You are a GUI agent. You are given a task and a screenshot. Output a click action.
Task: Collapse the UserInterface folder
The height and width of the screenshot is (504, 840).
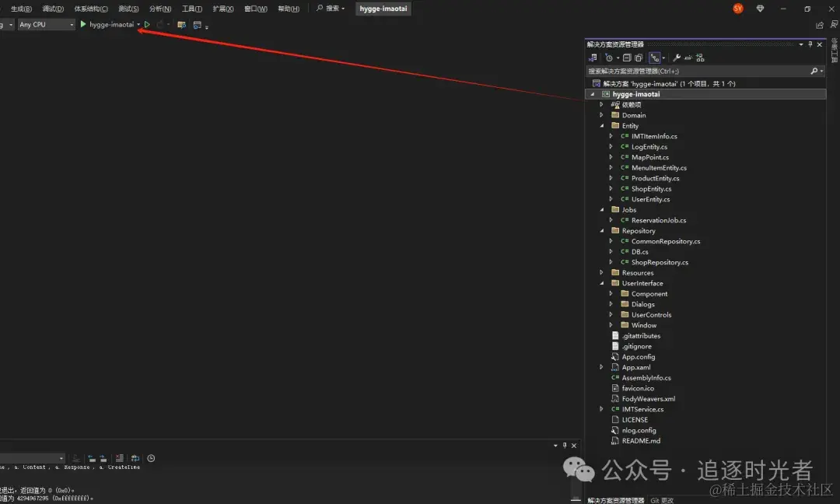tap(601, 283)
